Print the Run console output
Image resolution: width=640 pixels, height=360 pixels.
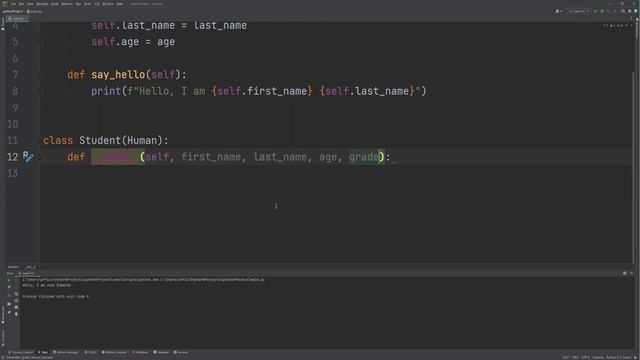[16, 307]
